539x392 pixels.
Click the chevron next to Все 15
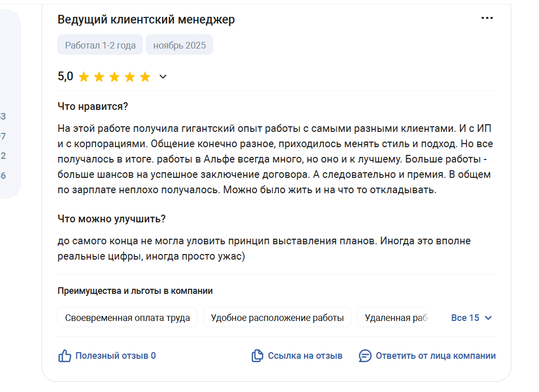click(488, 318)
